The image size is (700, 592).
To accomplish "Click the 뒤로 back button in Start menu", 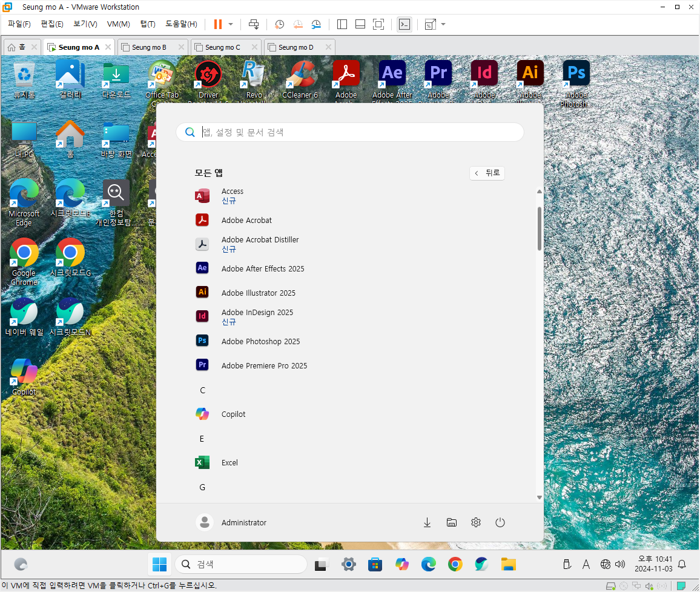I will coord(487,173).
